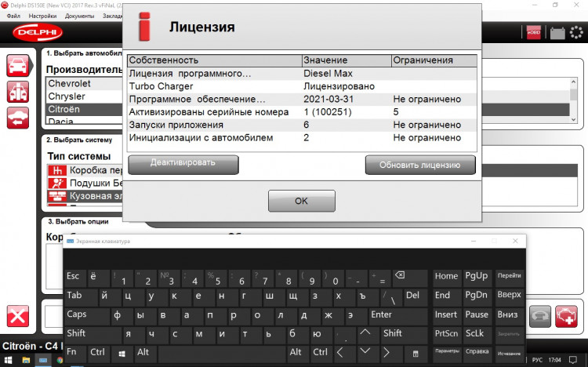Click Обновить лицензию button
Viewport: 588px width, 367px height.
tap(420, 165)
